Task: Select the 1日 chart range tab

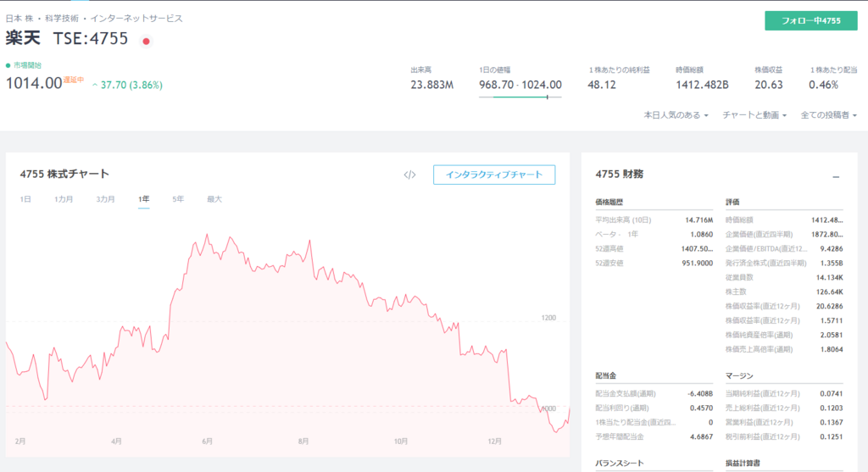Action: pyautogui.click(x=25, y=199)
